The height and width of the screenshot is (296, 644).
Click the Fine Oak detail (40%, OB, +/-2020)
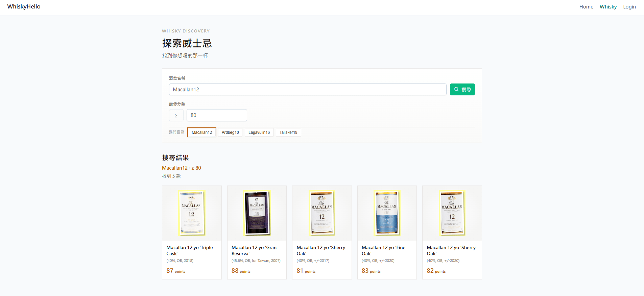point(378,261)
